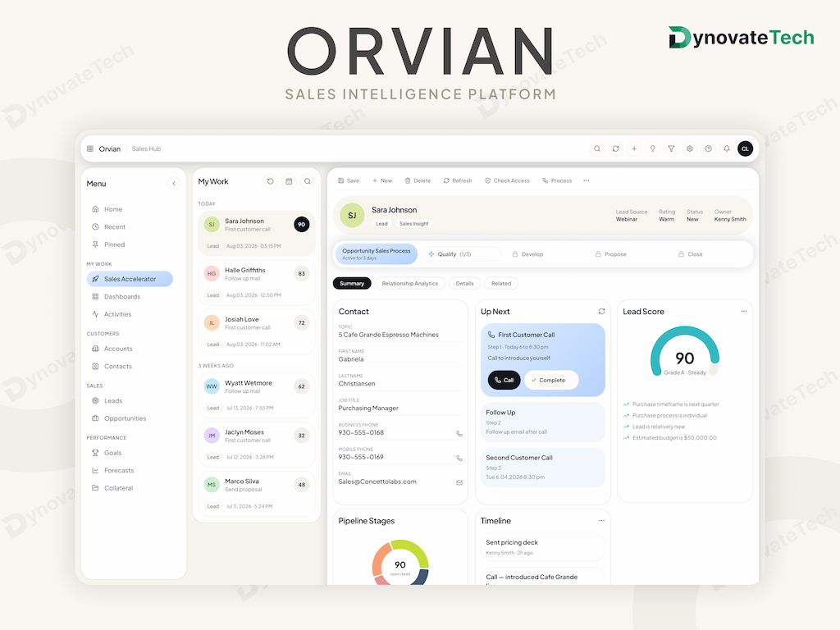Select the Develop stage
The image size is (840, 630).
tap(527, 254)
